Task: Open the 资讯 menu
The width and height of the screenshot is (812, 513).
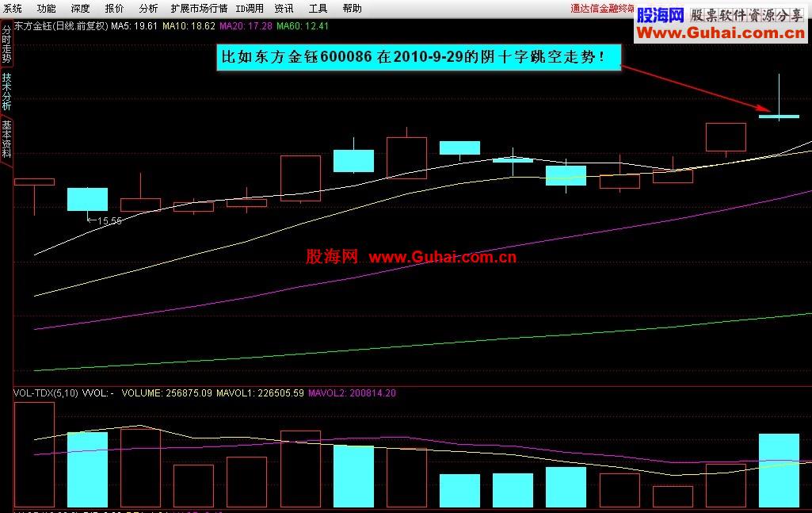Action: 284,8
